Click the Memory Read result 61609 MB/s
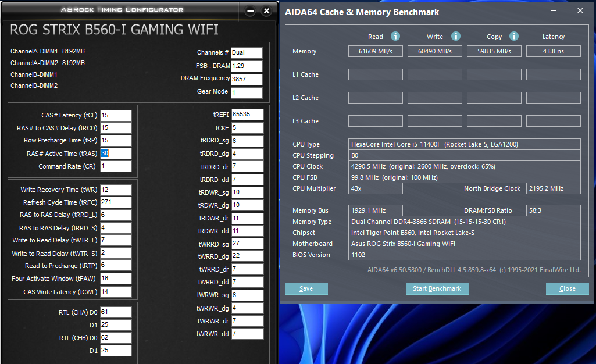The width and height of the screenshot is (596, 364). click(x=376, y=51)
